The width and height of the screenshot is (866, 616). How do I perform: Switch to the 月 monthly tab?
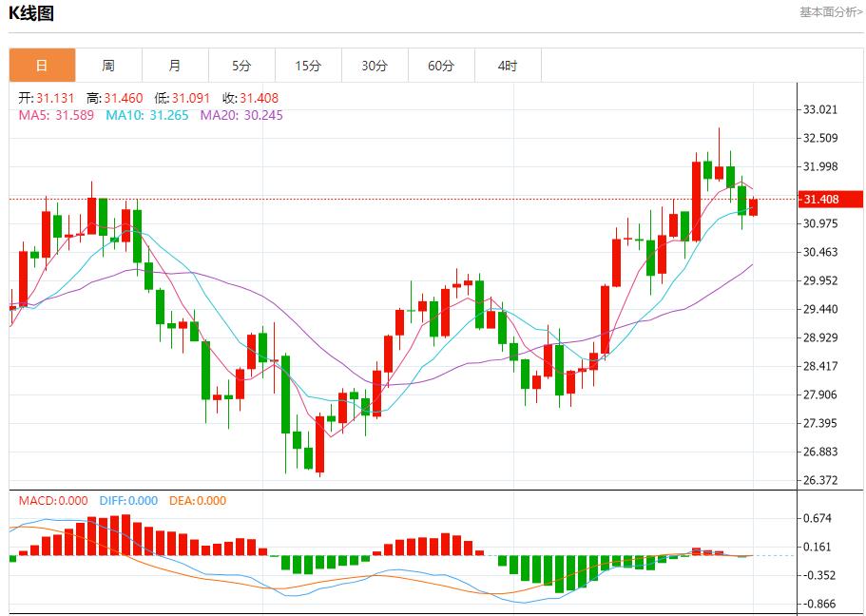pyautogui.click(x=175, y=66)
